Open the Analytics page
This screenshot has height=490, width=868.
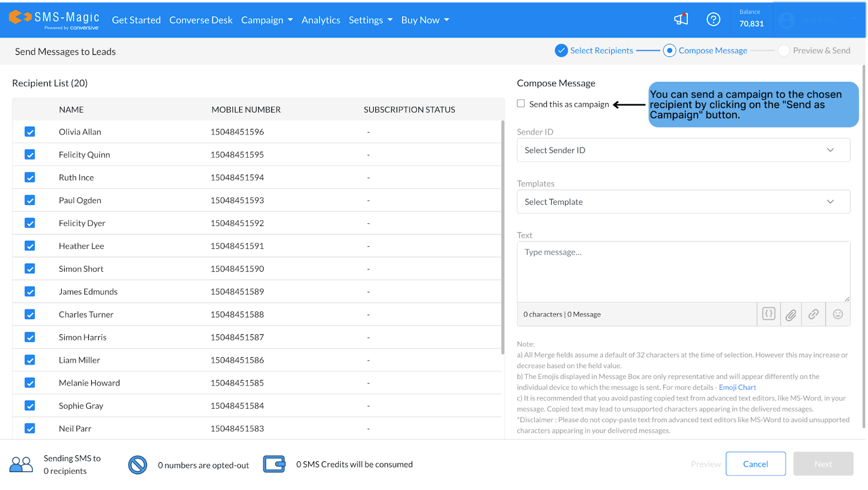(x=321, y=20)
